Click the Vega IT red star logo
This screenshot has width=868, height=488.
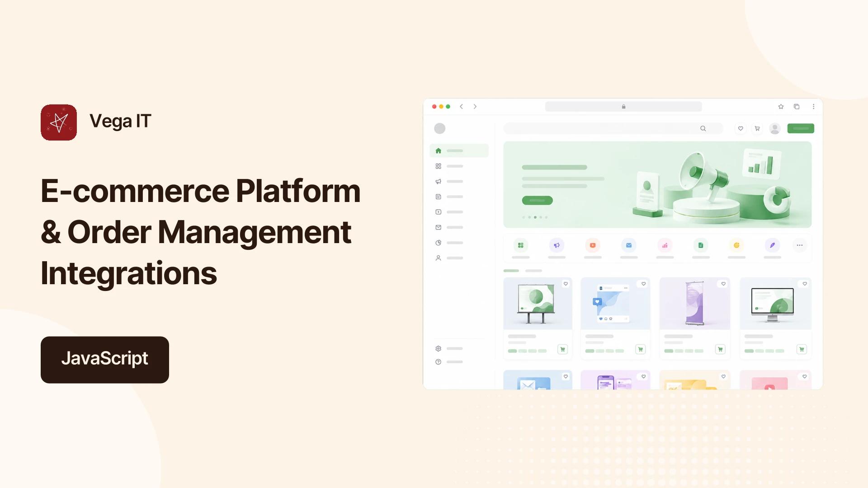click(59, 122)
